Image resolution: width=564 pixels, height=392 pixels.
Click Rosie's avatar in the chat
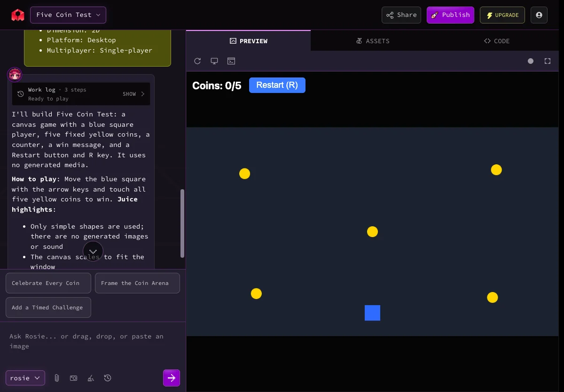coord(15,74)
